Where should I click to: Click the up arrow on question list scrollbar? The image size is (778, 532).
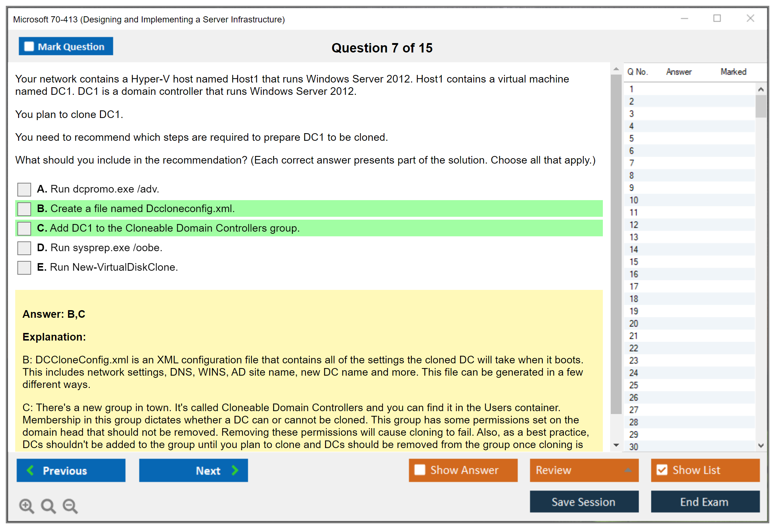coord(761,88)
